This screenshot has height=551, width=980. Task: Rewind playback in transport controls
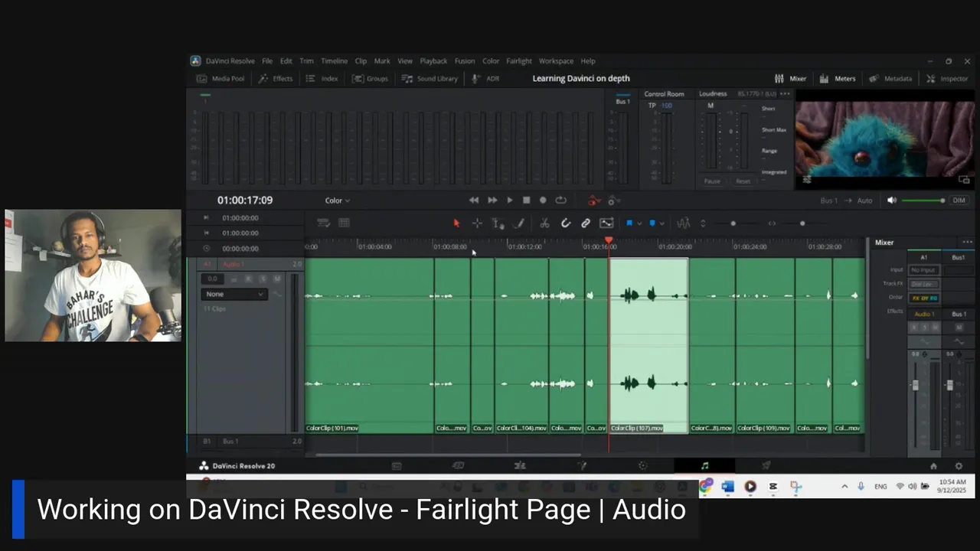(x=474, y=201)
